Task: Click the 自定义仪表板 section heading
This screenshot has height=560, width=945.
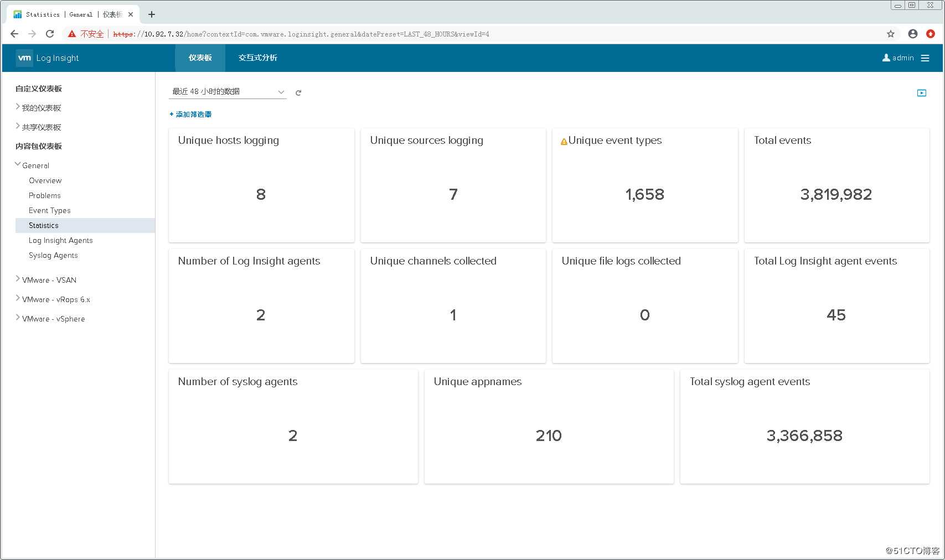Action: tap(39, 89)
